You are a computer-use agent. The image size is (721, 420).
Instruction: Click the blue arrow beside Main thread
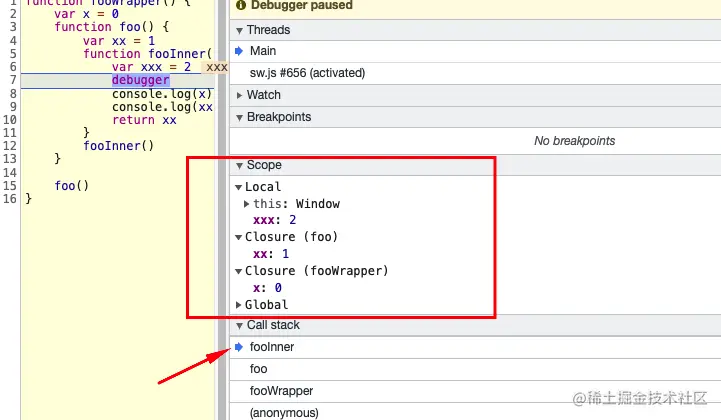tap(239, 51)
